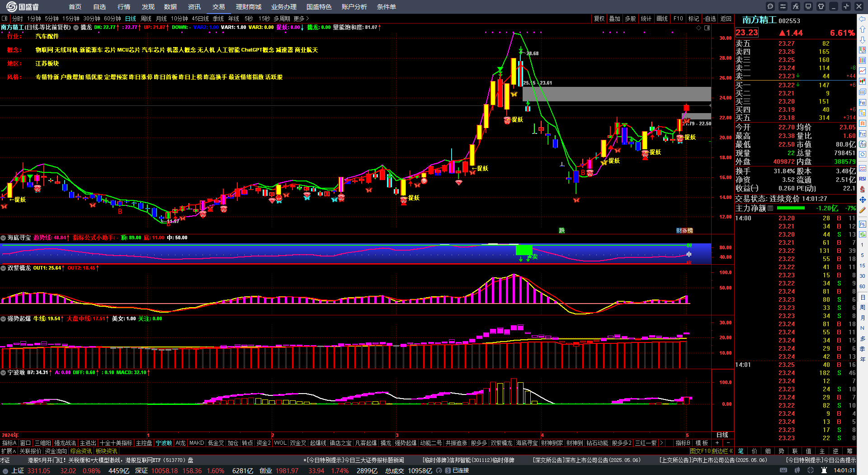Viewport: 868px width, 475px height.
Task: Toggle the 海底寻宝 indicator circle button
Action: [3, 237]
